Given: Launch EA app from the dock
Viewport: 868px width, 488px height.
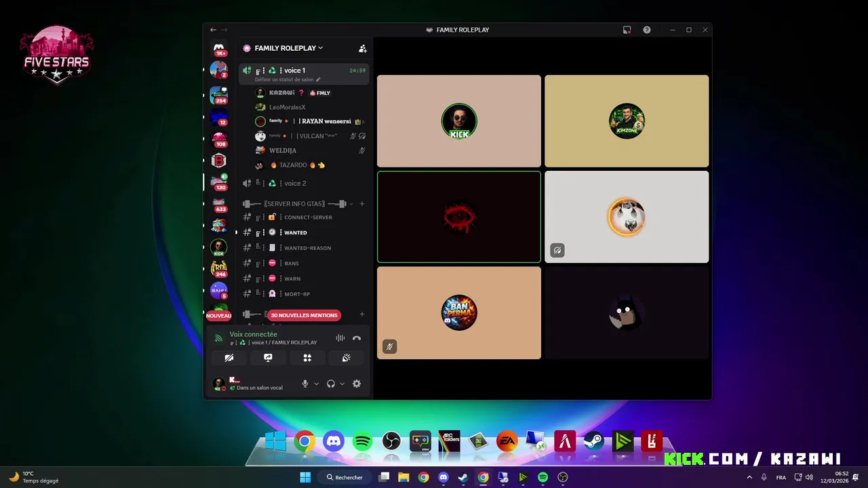Looking at the screenshot, I should point(507,442).
